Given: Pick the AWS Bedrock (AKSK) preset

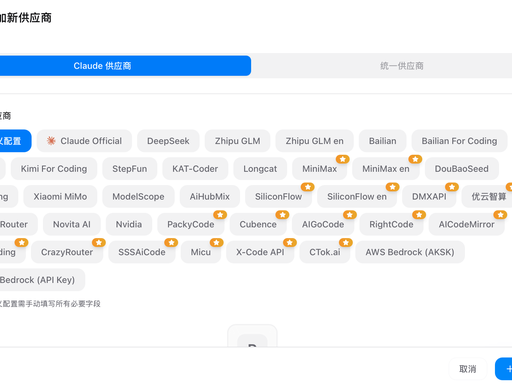Looking at the screenshot, I should [x=410, y=252].
